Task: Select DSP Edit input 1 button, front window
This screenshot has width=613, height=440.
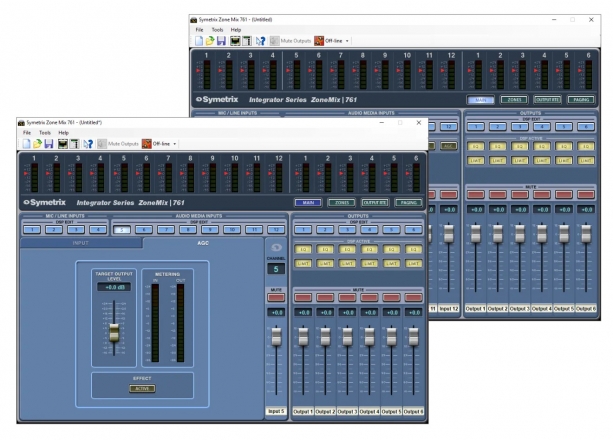Action: 32,230
